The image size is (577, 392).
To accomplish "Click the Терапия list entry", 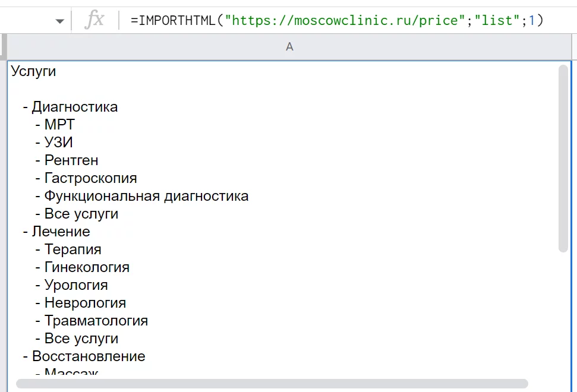I will coord(73,249).
